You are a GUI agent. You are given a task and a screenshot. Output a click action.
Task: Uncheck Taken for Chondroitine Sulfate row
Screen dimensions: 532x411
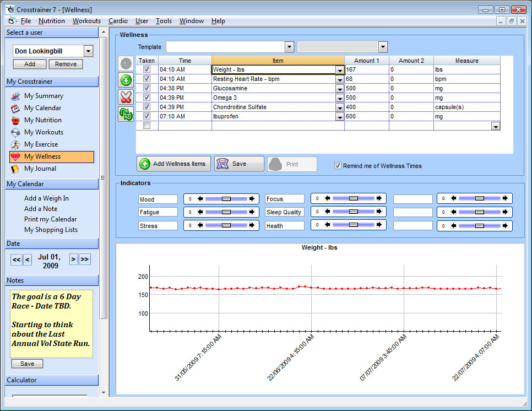point(147,107)
